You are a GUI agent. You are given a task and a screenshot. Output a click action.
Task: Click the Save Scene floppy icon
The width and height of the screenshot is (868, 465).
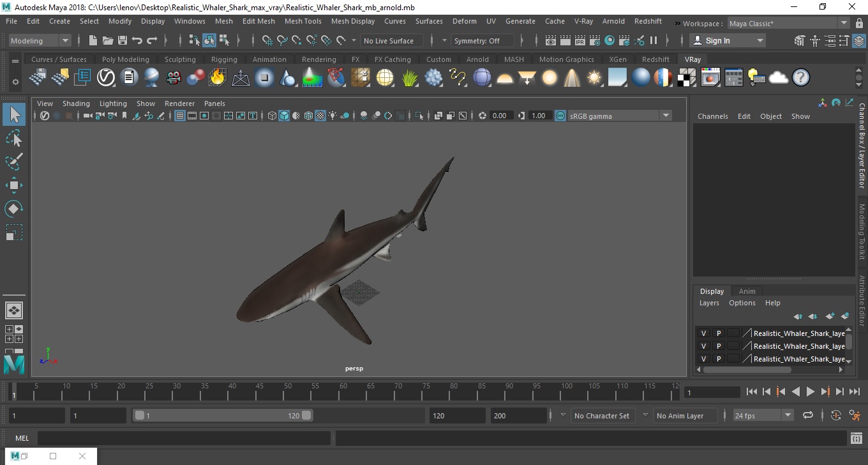[x=123, y=40]
